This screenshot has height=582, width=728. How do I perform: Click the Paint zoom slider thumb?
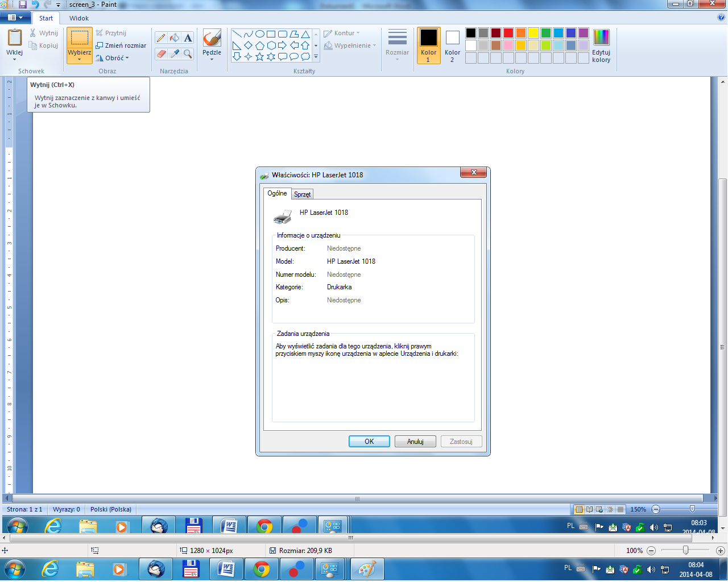point(686,550)
